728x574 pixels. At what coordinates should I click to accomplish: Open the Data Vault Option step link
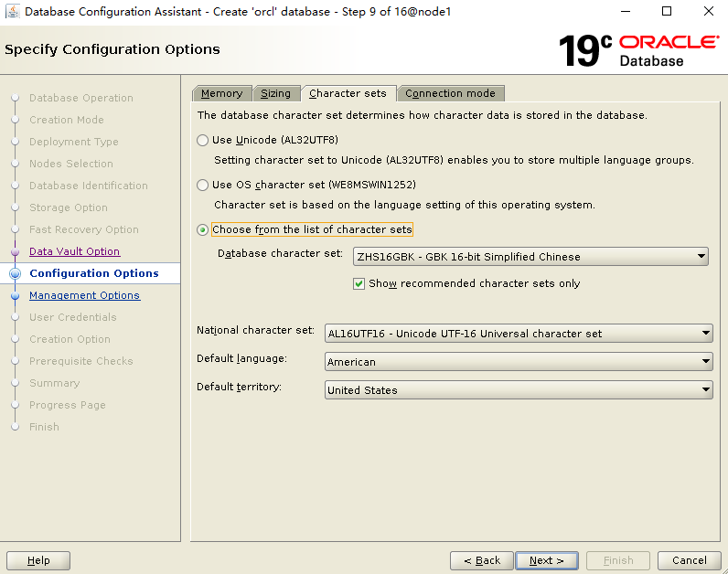75,251
